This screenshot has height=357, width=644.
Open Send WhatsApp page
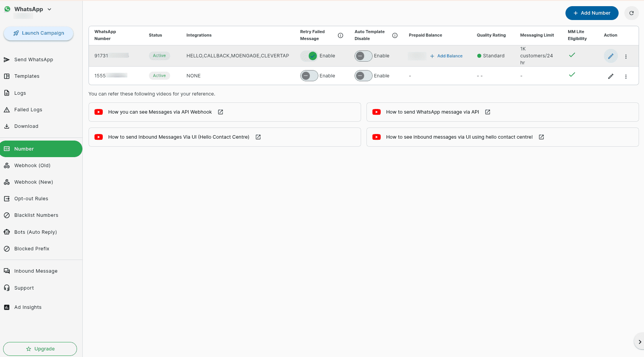click(33, 60)
